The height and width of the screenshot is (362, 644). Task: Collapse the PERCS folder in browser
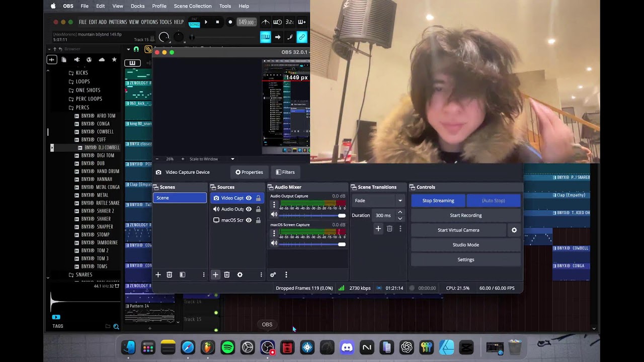83,108
